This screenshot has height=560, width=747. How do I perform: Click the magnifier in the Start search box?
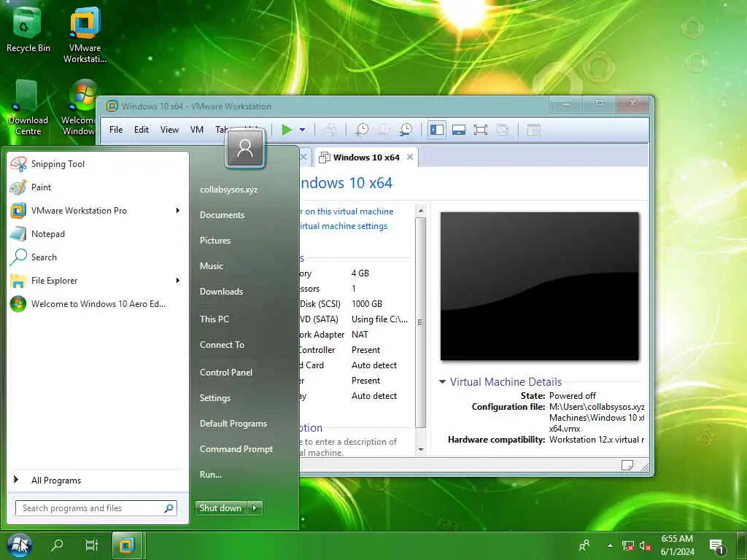click(x=169, y=508)
